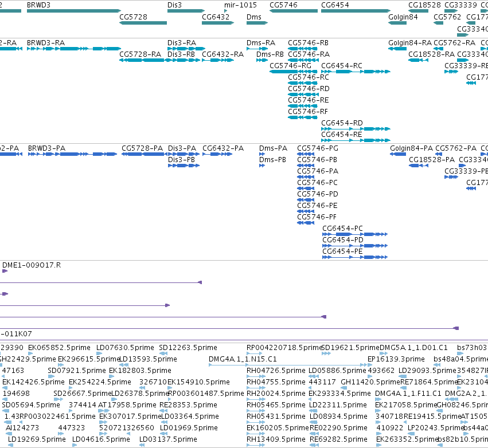Select transcript CG5746-RC
488x448 pixels.
(x=303, y=83)
